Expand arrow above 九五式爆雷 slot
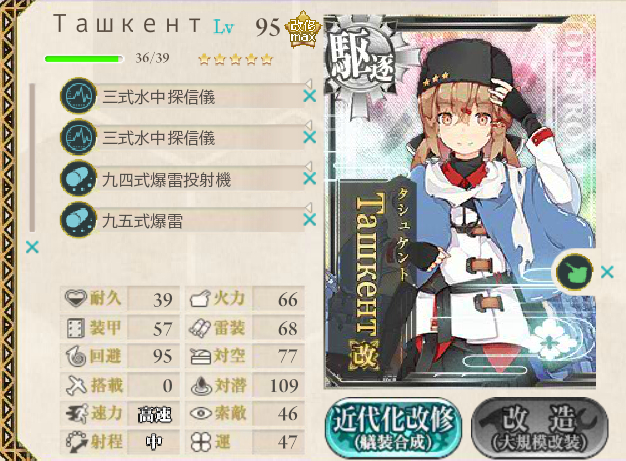Viewport: 626px width, 461px height. click(308, 207)
